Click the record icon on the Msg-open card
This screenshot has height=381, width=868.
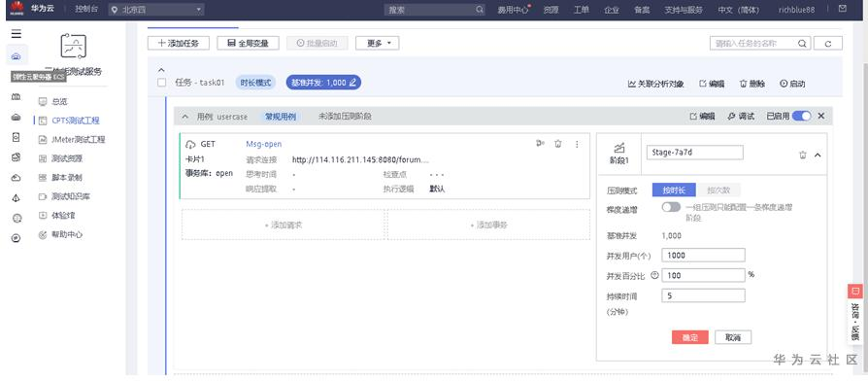point(540,144)
